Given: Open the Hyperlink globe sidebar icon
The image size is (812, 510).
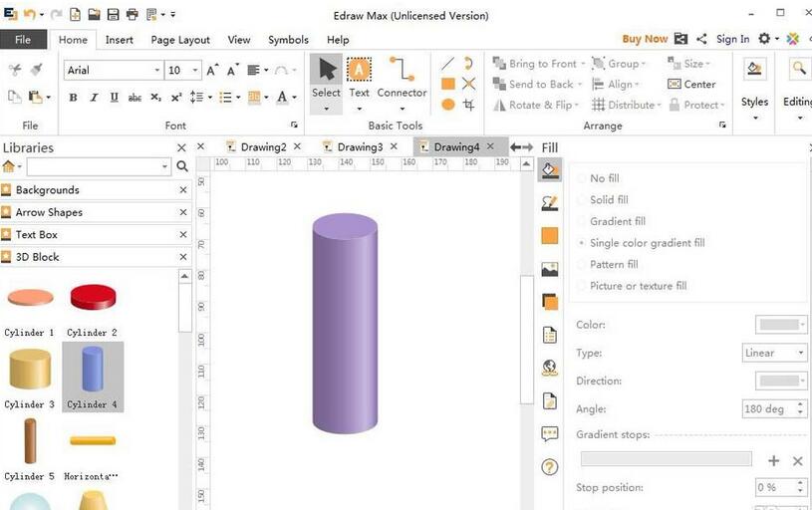Looking at the screenshot, I should (549, 368).
